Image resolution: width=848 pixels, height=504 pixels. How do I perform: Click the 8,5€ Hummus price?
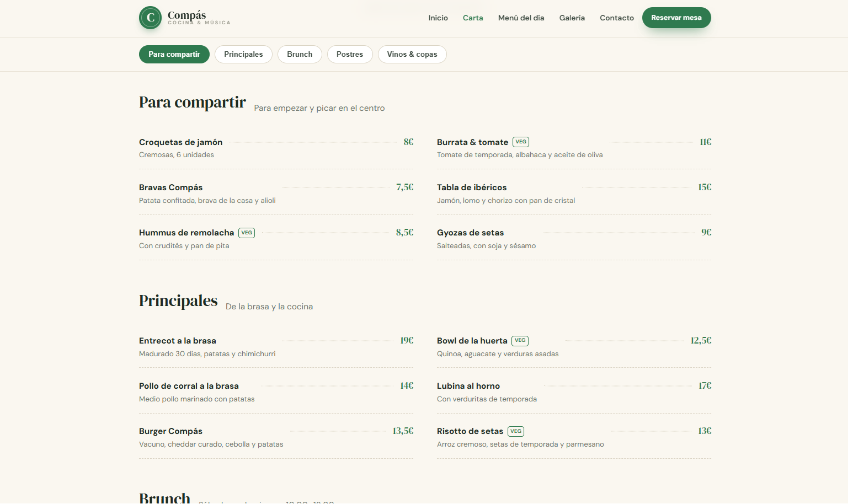pyautogui.click(x=404, y=232)
